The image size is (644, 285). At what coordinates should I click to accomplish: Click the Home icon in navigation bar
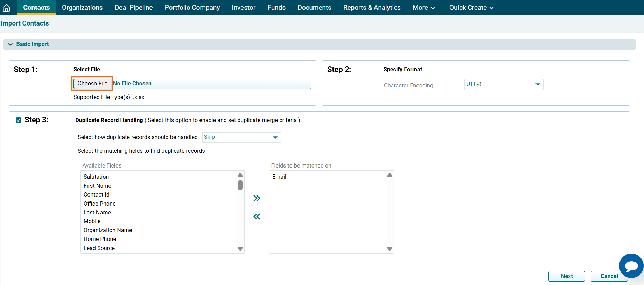coord(6,8)
